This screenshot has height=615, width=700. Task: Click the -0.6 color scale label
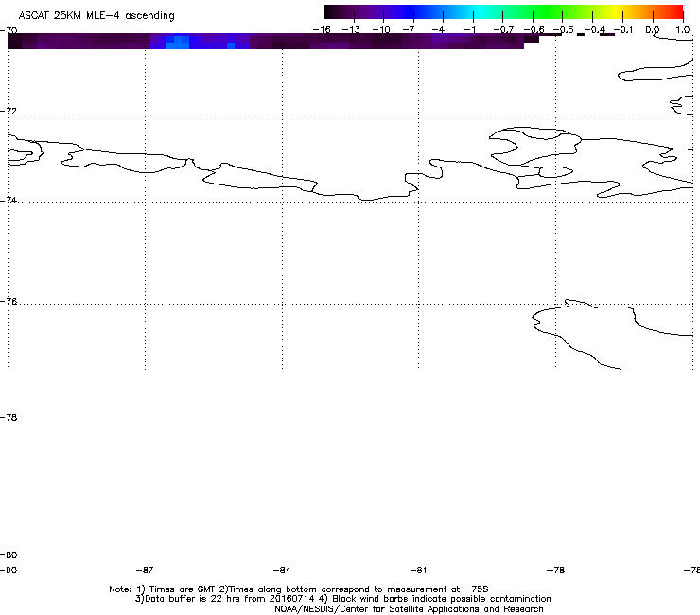point(534,30)
